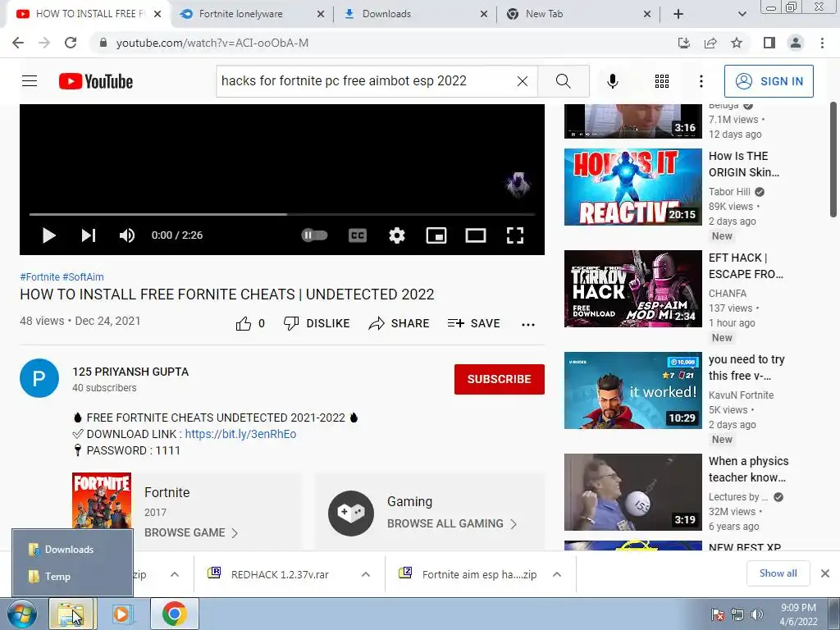
Task: Play the video
Action: (48, 235)
